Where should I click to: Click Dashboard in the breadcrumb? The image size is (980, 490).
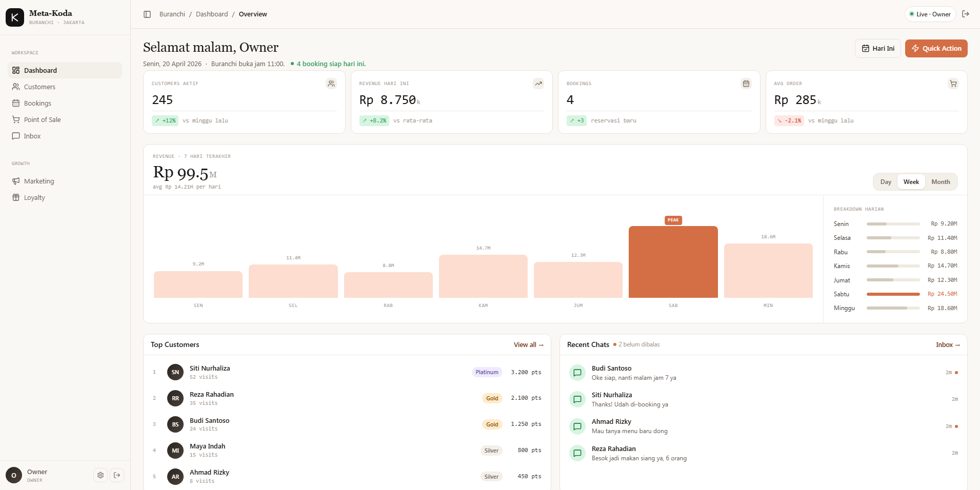[212, 14]
